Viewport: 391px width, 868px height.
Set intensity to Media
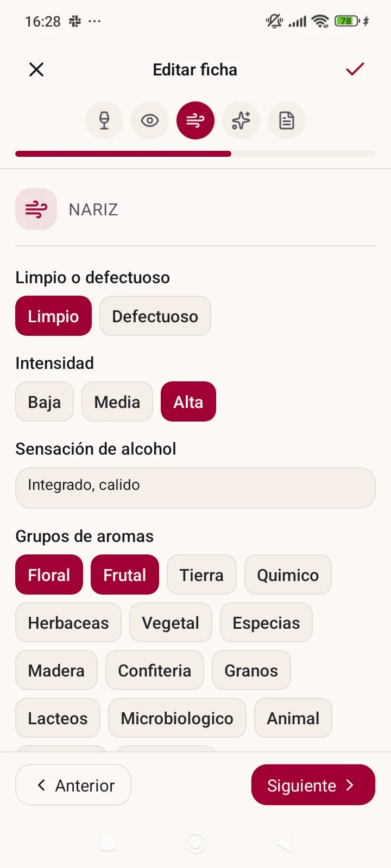(x=117, y=402)
